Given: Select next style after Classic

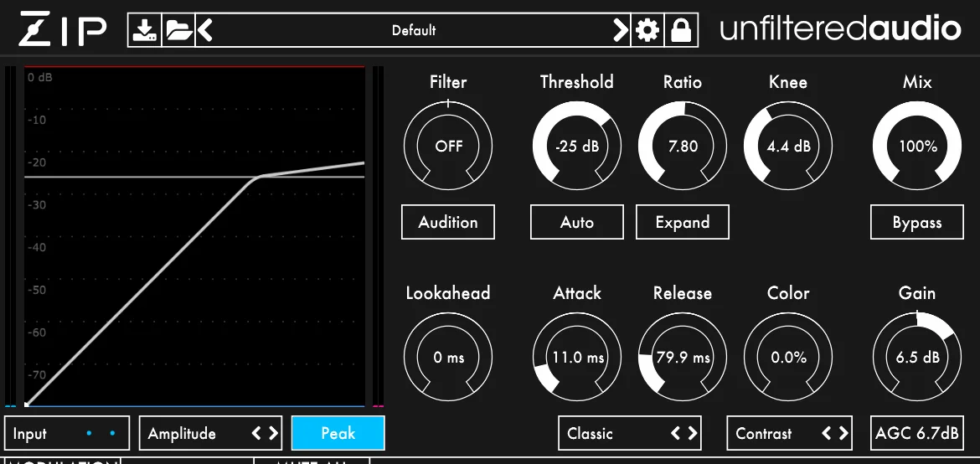Looking at the screenshot, I should (x=693, y=433).
